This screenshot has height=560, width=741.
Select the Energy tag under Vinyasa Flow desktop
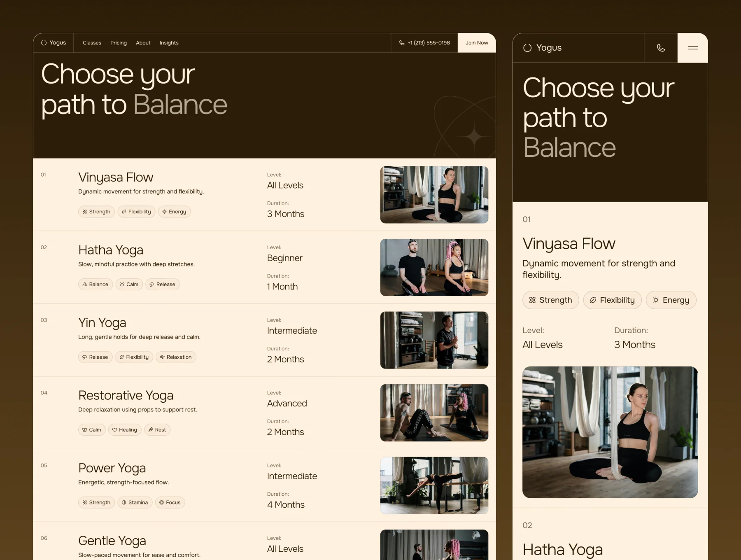[174, 212]
